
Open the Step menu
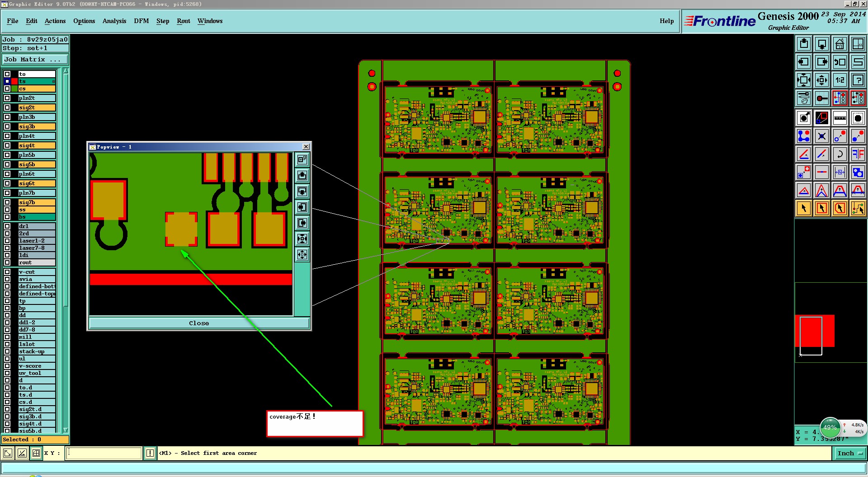[x=163, y=21]
